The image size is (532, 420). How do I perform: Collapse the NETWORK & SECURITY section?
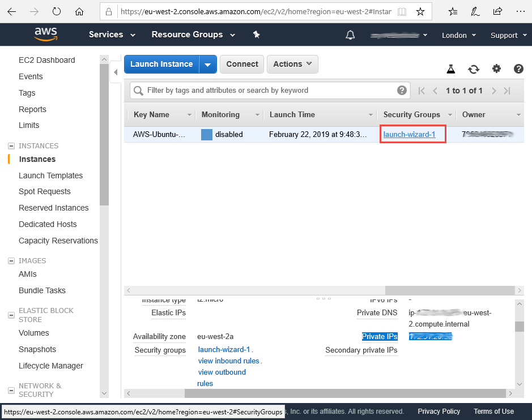click(x=11, y=390)
